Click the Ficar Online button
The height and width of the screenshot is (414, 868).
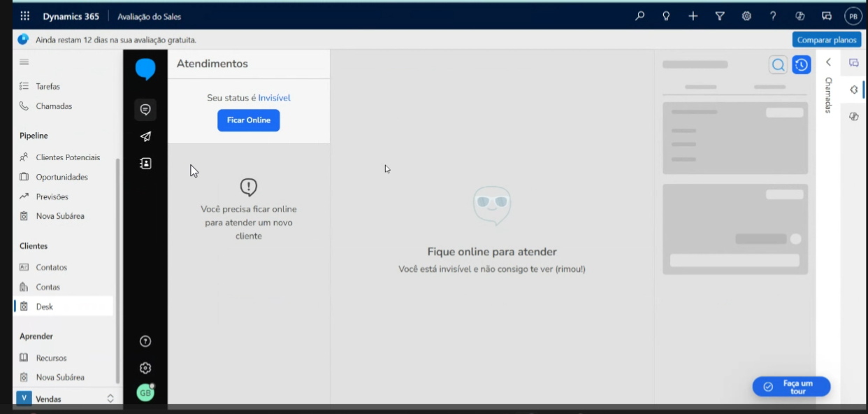(248, 120)
